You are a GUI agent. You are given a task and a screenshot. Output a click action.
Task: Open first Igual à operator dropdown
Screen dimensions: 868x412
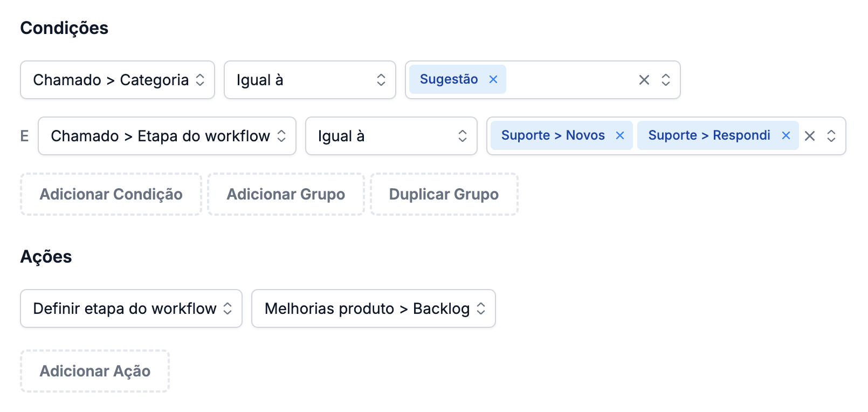coord(310,80)
